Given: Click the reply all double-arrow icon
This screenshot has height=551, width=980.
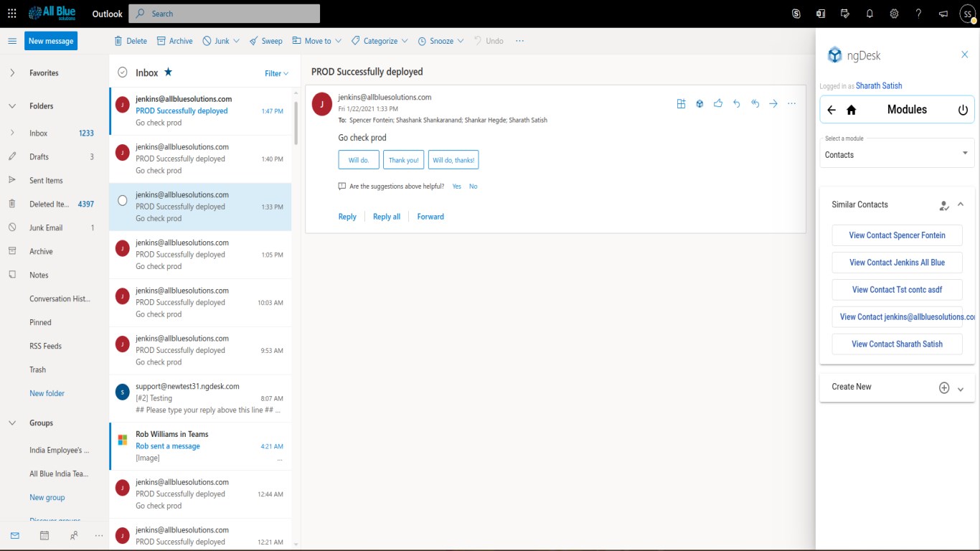Looking at the screenshot, I should [x=755, y=103].
